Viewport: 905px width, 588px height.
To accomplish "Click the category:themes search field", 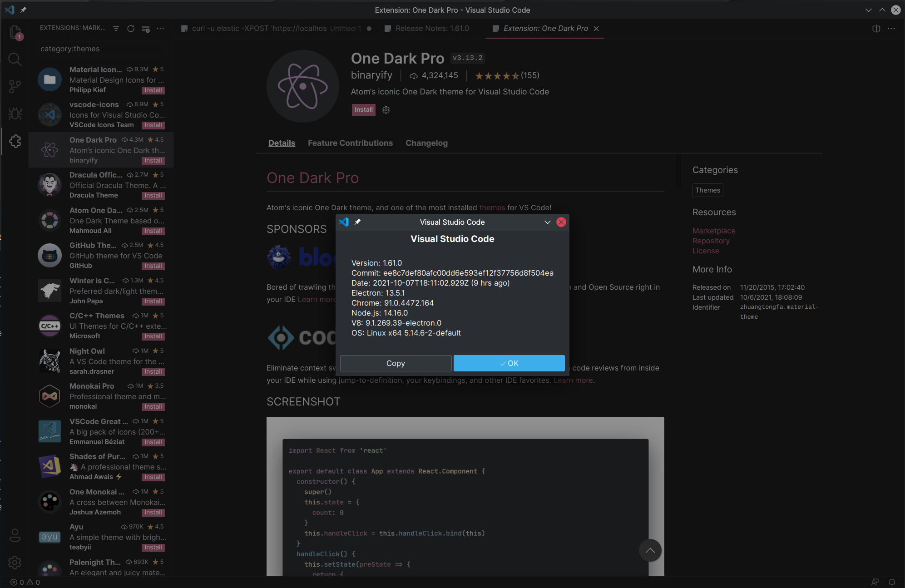I will coord(101,49).
